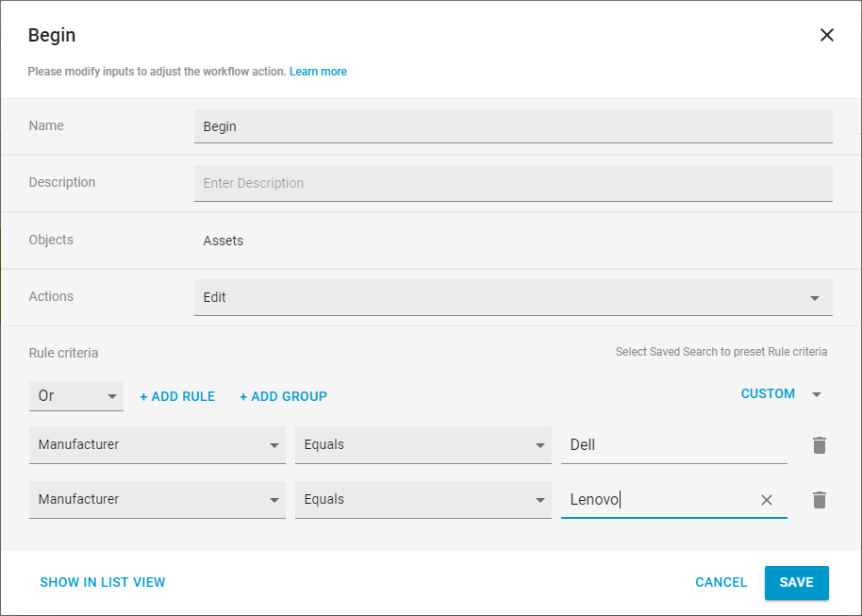Click Add Rule
This screenshot has height=616, width=862.
[x=177, y=396]
